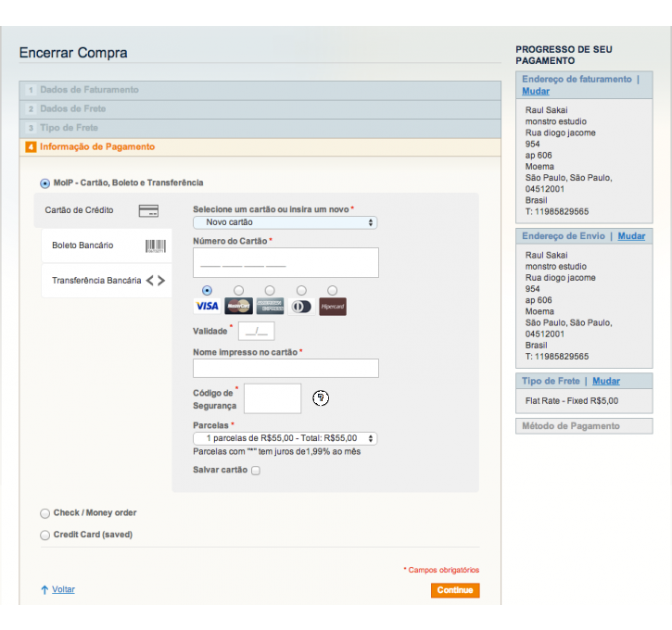This screenshot has height=630, width=672.
Task: Choose the Credit Card (saved) radio option
Action: (45, 535)
